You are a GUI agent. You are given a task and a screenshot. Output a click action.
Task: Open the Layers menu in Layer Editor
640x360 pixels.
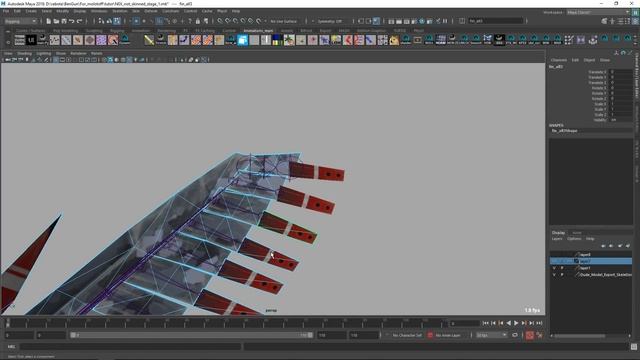pyautogui.click(x=557, y=239)
